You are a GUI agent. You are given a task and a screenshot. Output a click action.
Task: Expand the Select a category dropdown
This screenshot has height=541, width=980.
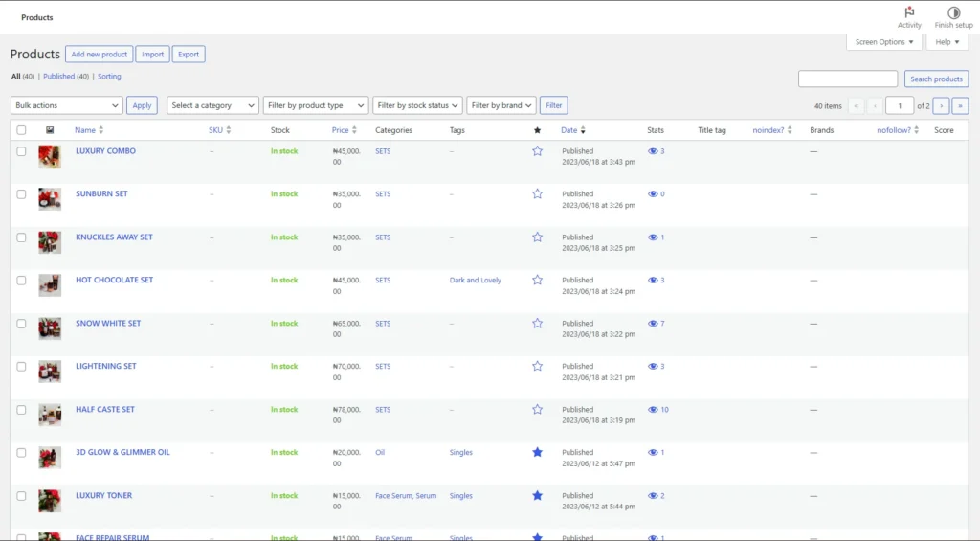click(x=212, y=105)
